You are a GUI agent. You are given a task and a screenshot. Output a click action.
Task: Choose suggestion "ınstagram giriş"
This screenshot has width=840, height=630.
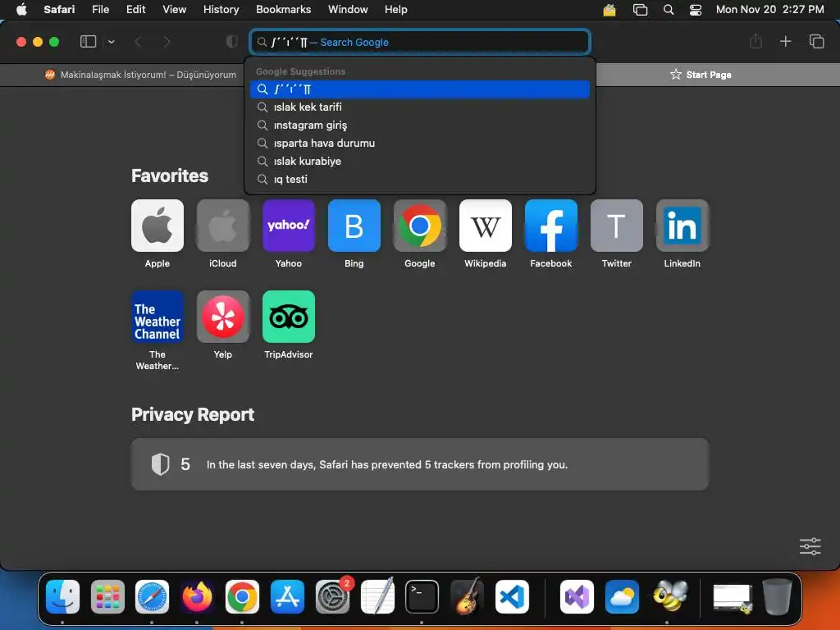pos(420,126)
